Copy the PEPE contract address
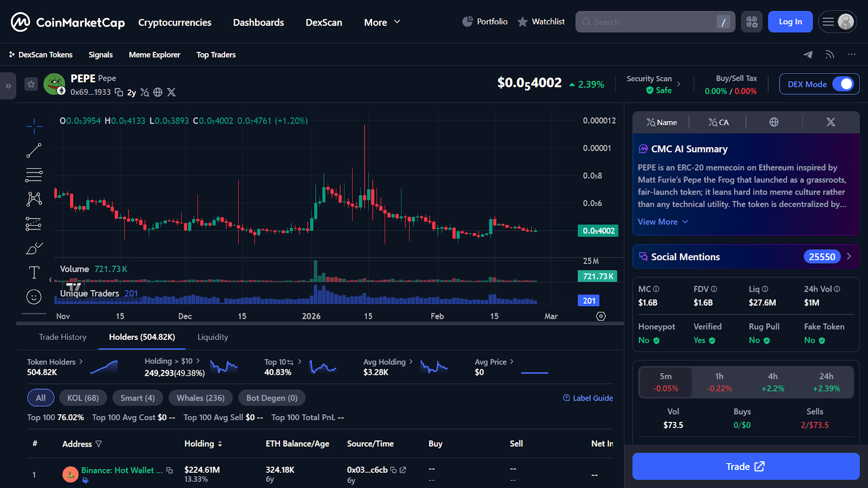The width and height of the screenshot is (868, 488). coord(119,92)
